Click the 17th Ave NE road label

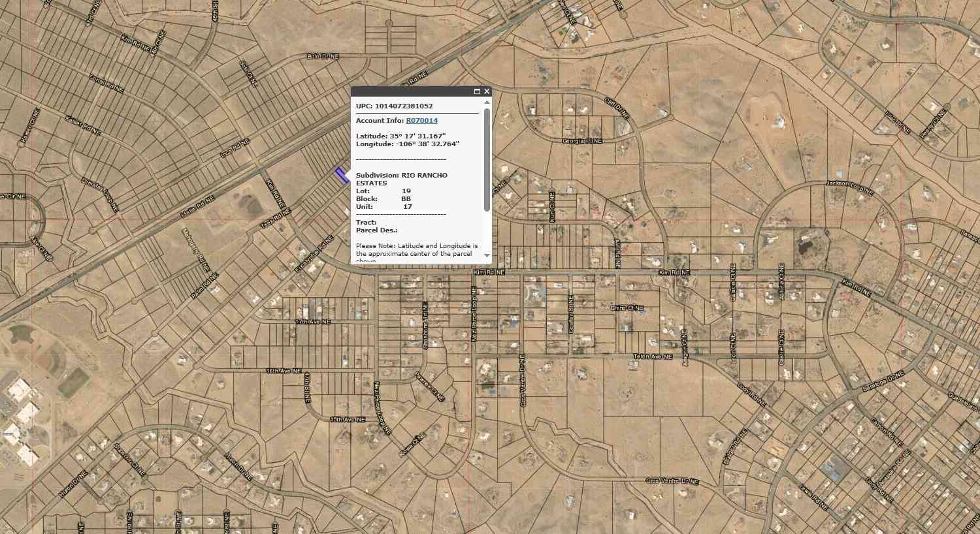pyautogui.click(x=313, y=322)
